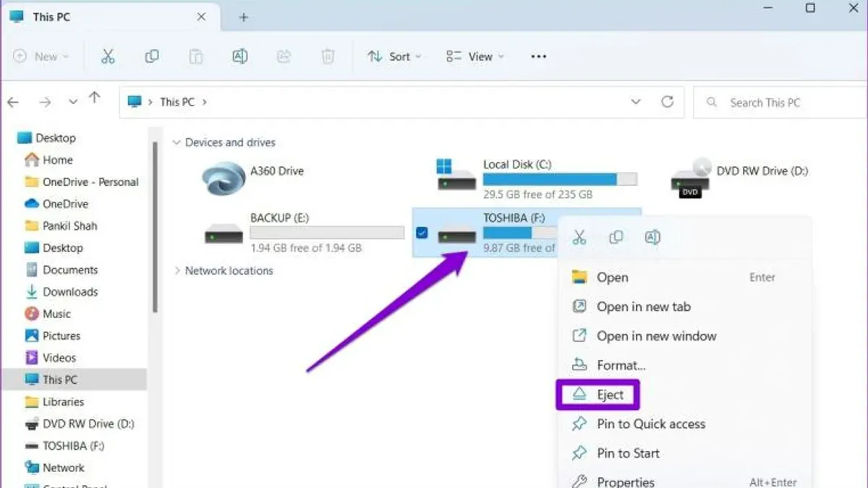Click "1.94 GB free of 1.94 GB" text

(x=306, y=248)
